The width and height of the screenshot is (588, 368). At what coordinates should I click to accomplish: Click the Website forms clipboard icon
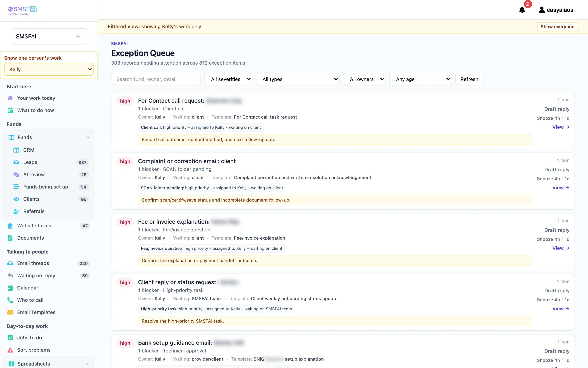[x=10, y=226]
